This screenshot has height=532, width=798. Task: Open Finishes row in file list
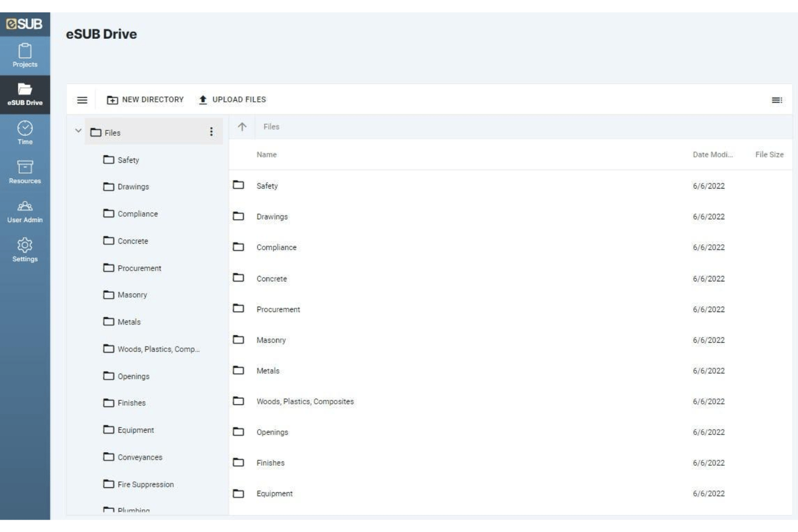click(511, 463)
